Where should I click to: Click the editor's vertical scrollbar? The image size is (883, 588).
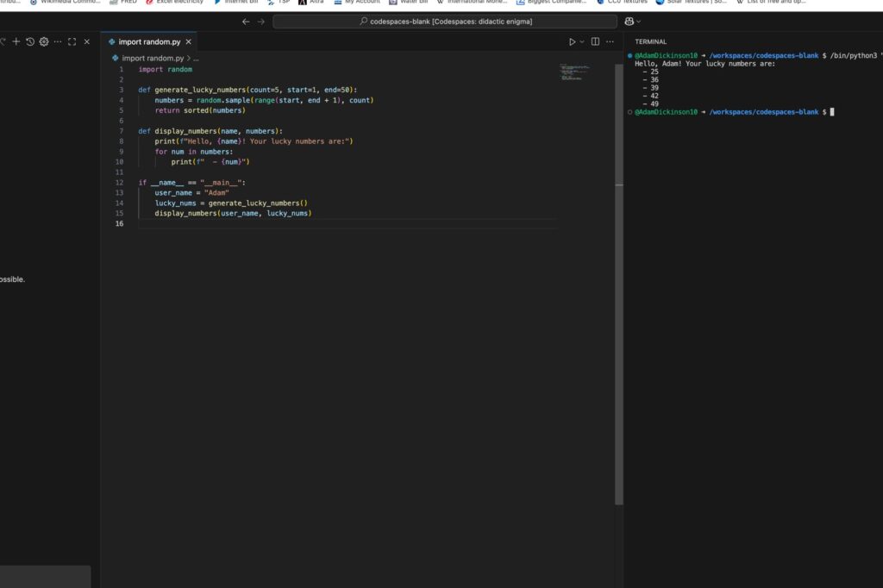pos(619,285)
